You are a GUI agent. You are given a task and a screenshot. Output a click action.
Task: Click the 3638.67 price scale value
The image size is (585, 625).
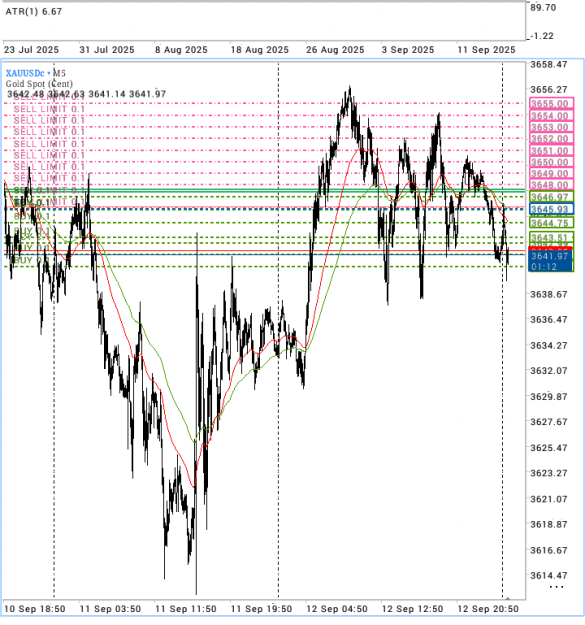[549, 294]
